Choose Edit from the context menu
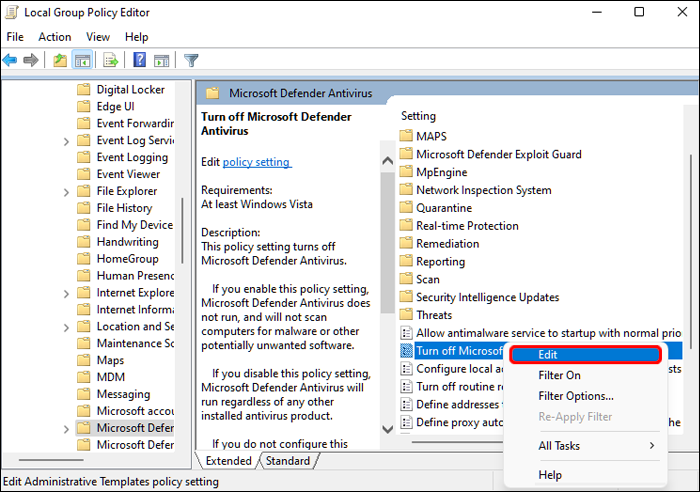Image resolution: width=700 pixels, height=492 pixels. (549, 355)
